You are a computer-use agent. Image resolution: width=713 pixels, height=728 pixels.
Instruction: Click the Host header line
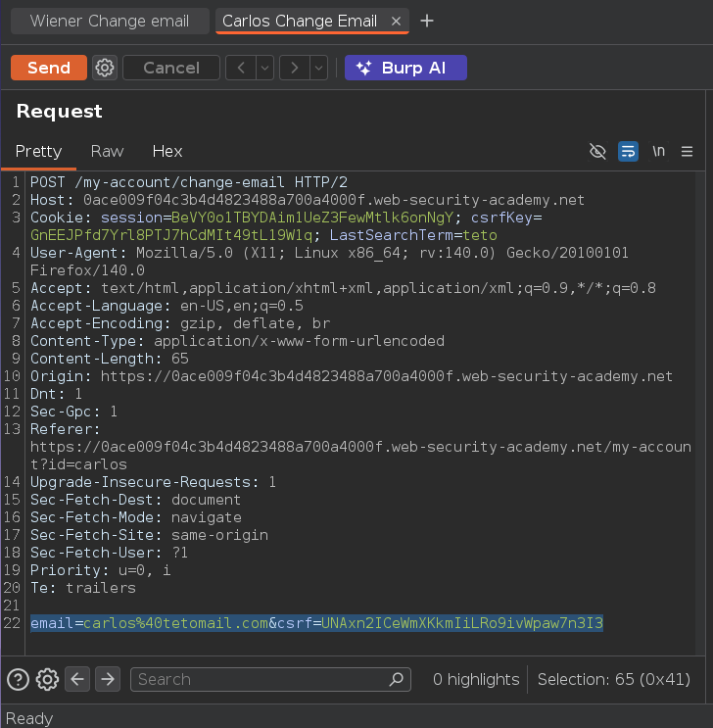(307, 200)
